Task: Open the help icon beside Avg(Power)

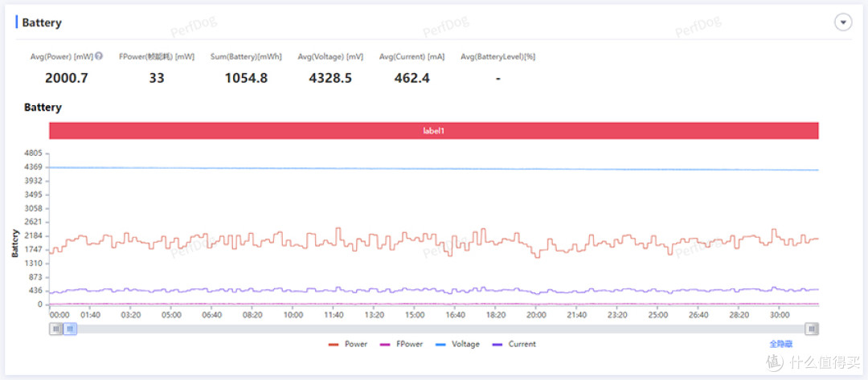Action: pos(99,56)
